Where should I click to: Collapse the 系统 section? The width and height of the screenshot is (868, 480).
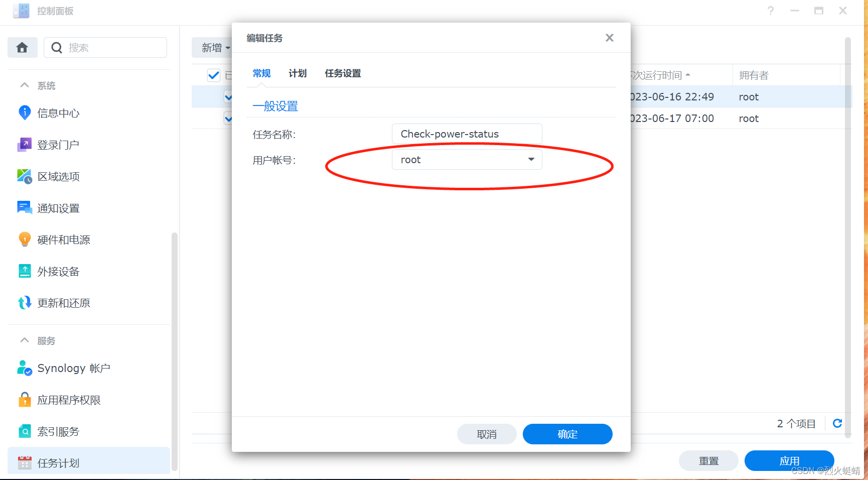[x=24, y=85]
